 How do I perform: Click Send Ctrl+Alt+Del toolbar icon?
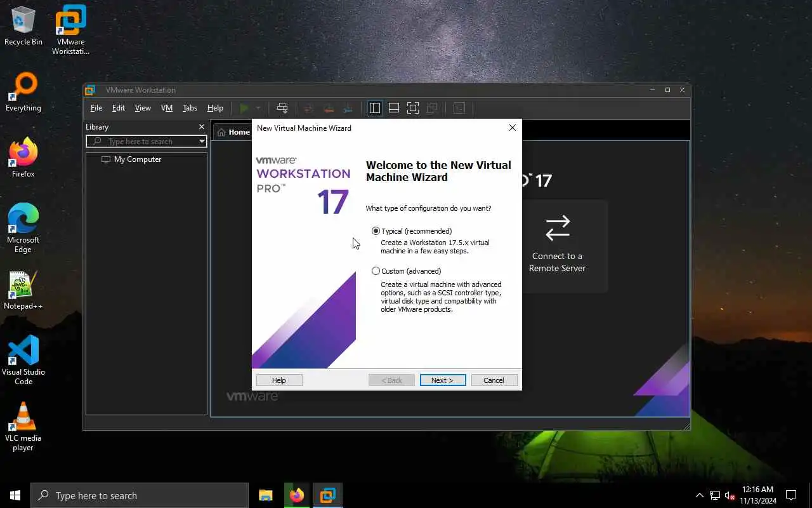pyautogui.click(x=282, y=108)
